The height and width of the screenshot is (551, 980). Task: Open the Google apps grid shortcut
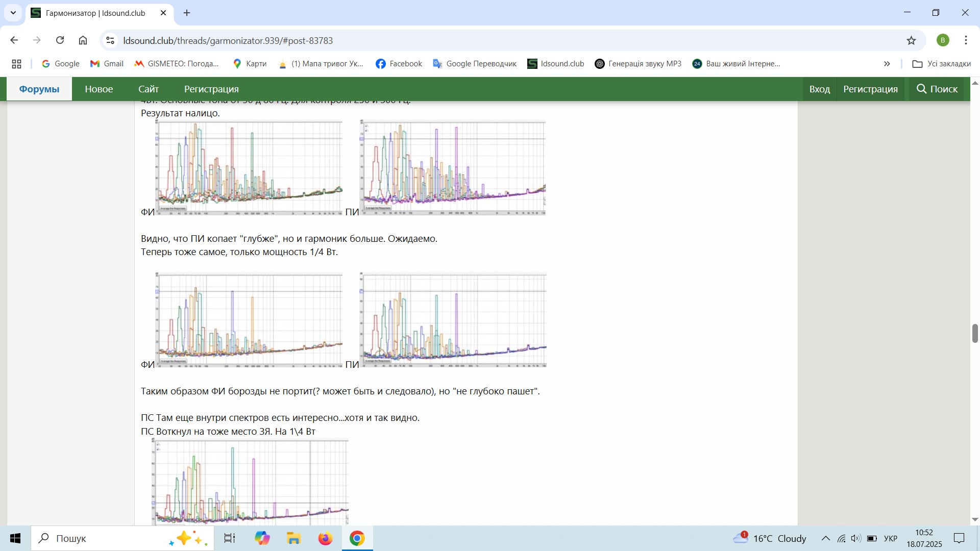[x=16, y=64]
